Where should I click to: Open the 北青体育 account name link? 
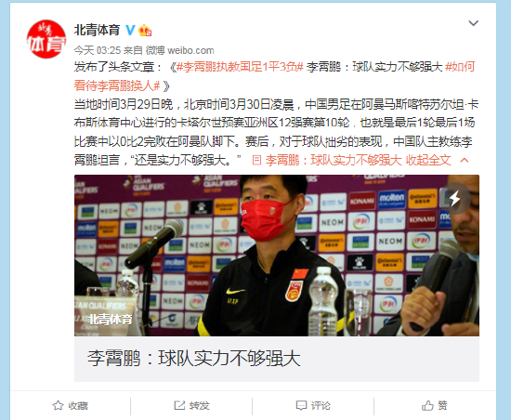coord(98,30)
